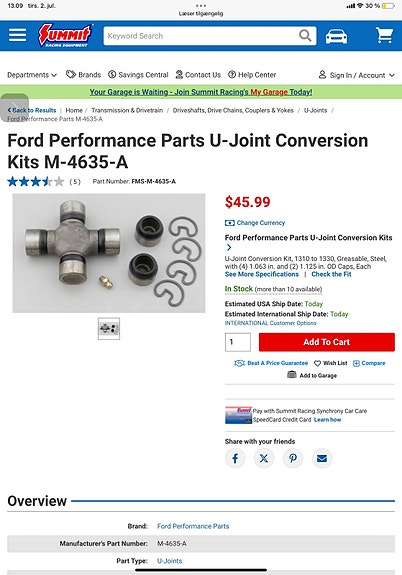Click the Add To Cart button
The height and width of the screenshot is (575, 402).
(327, 342)
